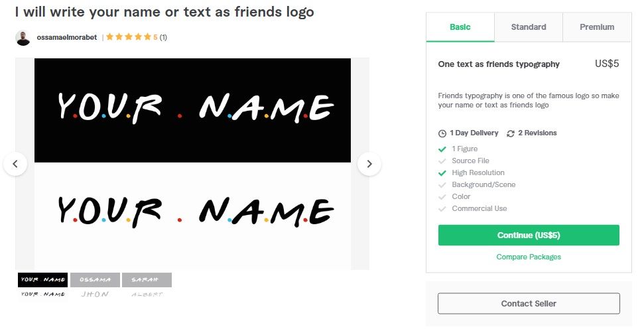Click the revisions refresh icon
Screen dimensions: 644x335
click(x=511, y=133)
